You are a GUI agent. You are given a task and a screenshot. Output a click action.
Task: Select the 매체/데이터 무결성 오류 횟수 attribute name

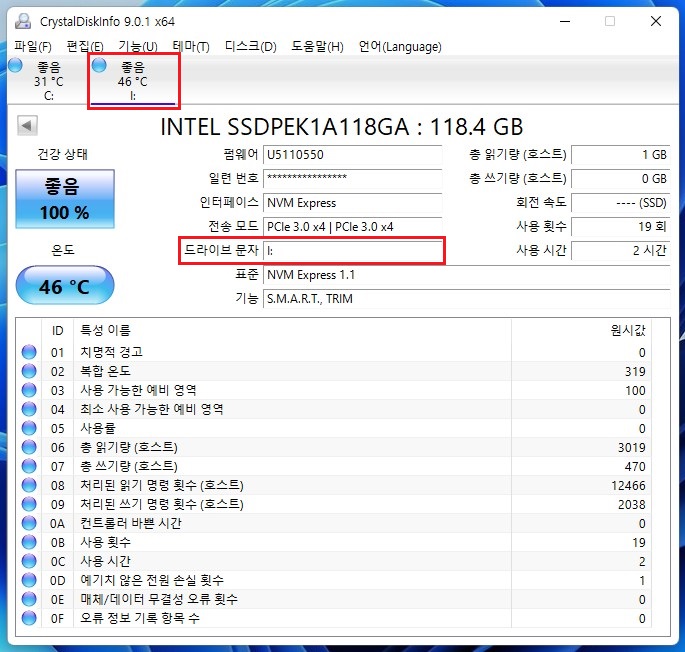point(159,599)
